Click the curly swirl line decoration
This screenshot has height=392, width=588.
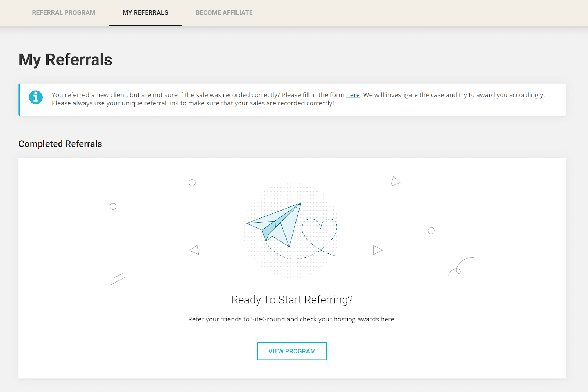(461, 267)
